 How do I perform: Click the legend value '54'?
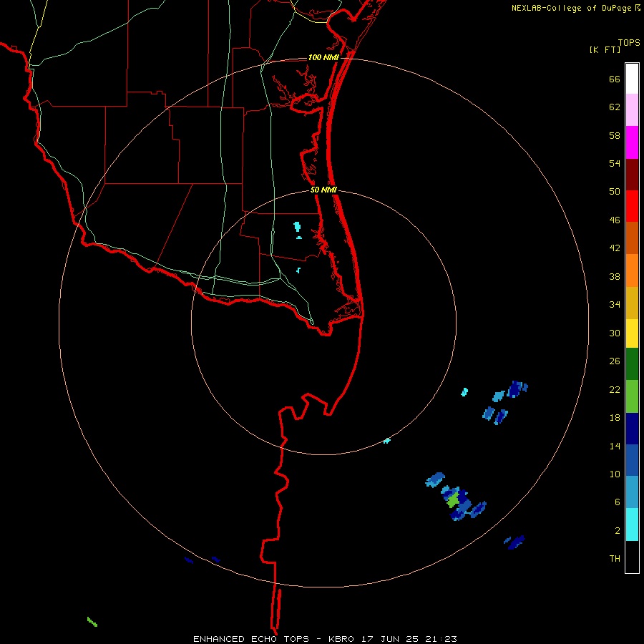click(x=615, y=163)
